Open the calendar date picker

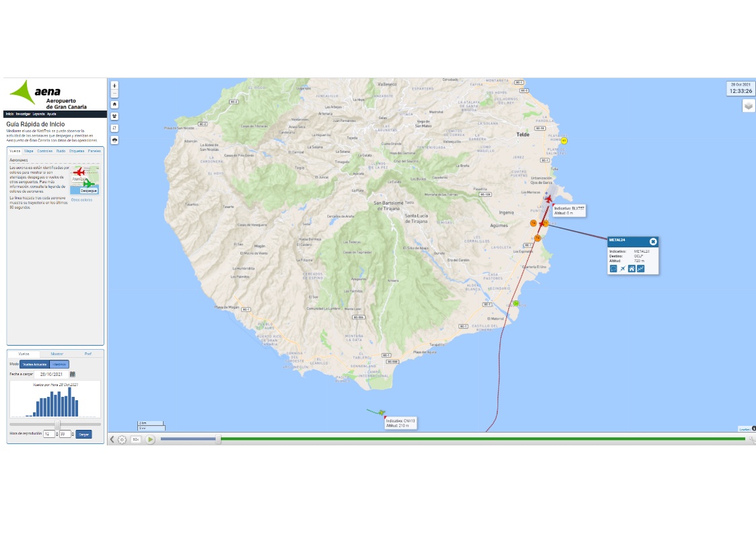(x=73, y=375)
